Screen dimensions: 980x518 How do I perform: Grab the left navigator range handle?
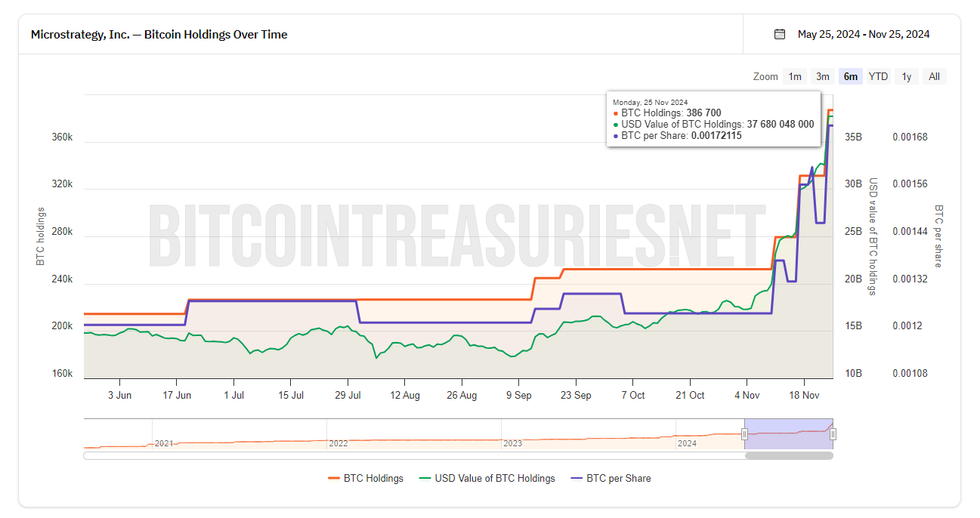744,434
